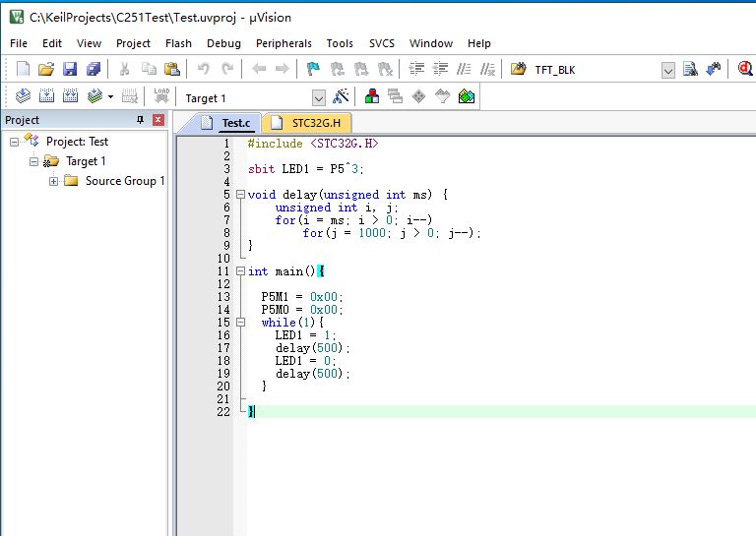This screenshot has height=536, width=756.
Task: Copy selection with Copy icon
Action: click(x=149, y=70)
